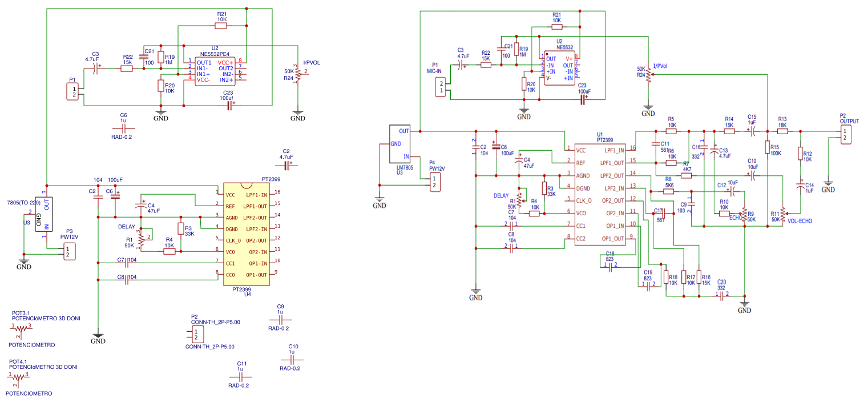Select the R16 15K resistor symbol
868x402 pixels.
(x=699, y=278)
